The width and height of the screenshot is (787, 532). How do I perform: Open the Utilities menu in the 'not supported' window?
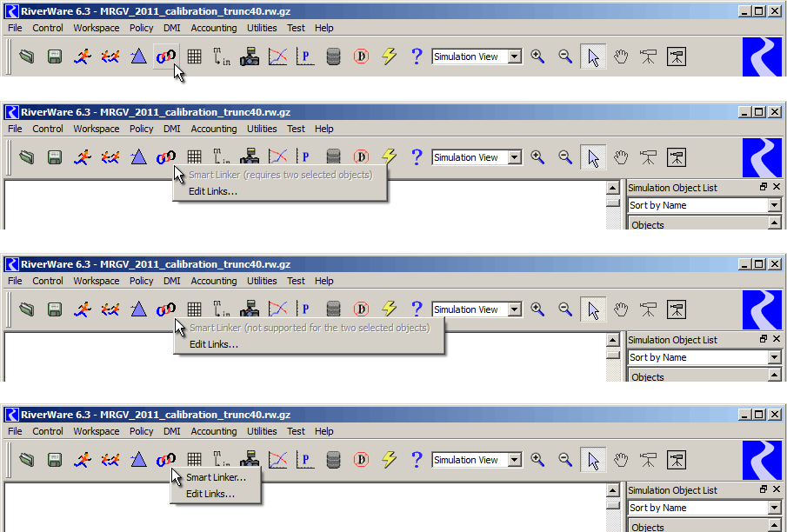point(262,281)
